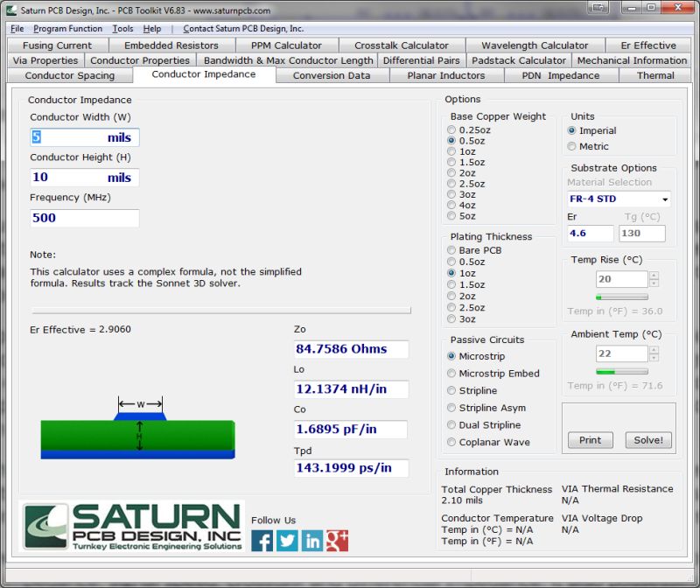The height and width of the screenshot is (588, 700).
Task: Open the Google Plus follow icon
Action: pyautogui.click(x=338, y=541)
